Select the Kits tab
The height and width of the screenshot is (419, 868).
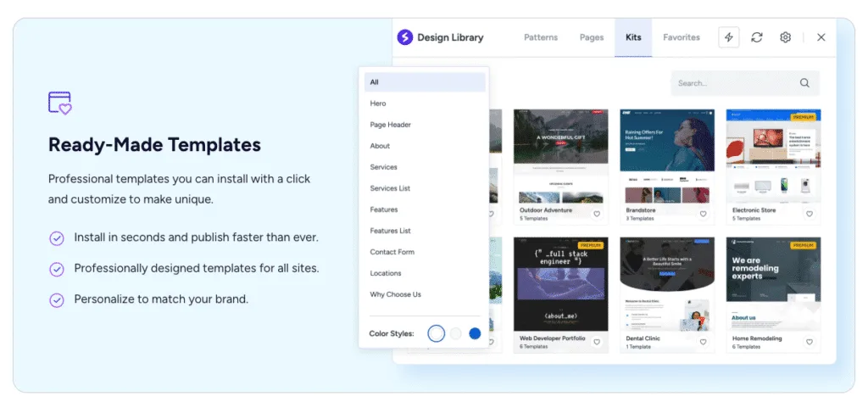coord(633,37)
